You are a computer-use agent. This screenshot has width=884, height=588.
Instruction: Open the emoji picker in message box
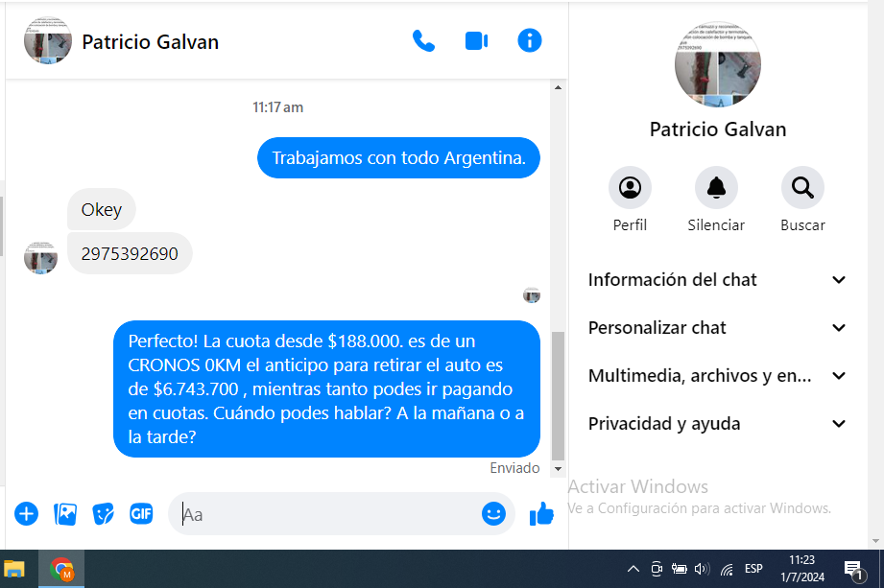click(x=493, y=514)
